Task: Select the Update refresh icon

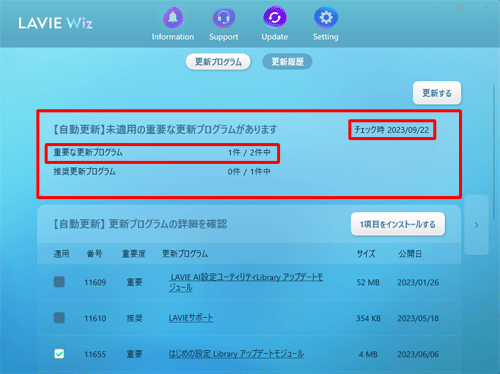Action: 275,18
